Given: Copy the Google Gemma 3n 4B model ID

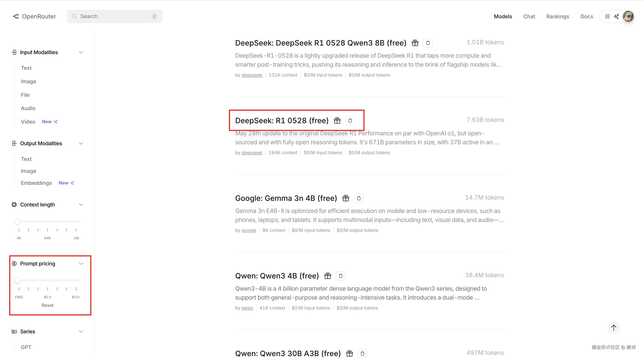Looking at the screenshot, I should (359, 198).
